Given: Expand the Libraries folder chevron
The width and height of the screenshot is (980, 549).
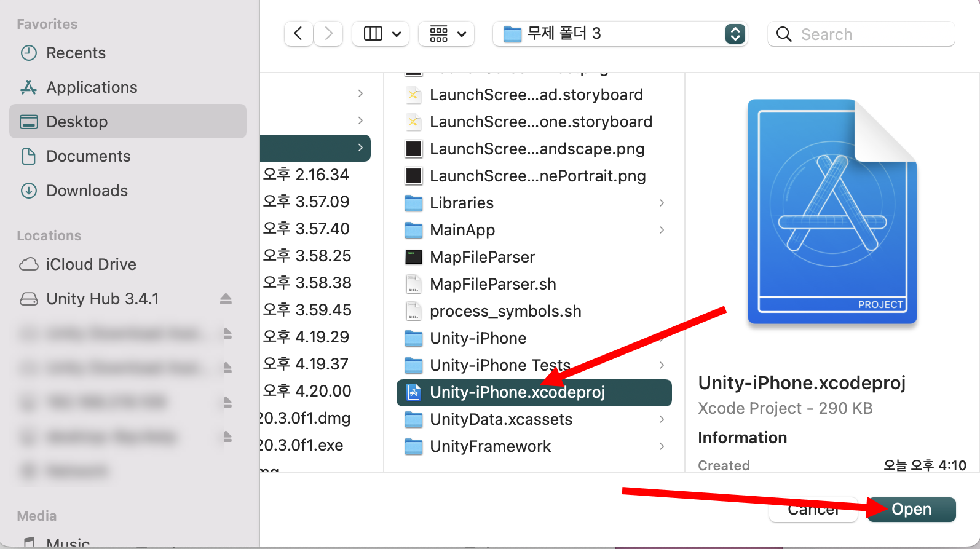Looking at the screenshot, I should [x=662, y=203].
